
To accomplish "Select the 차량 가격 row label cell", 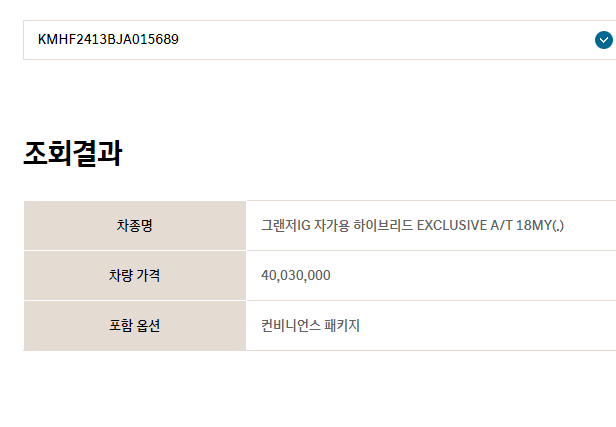I will (135, 275).
